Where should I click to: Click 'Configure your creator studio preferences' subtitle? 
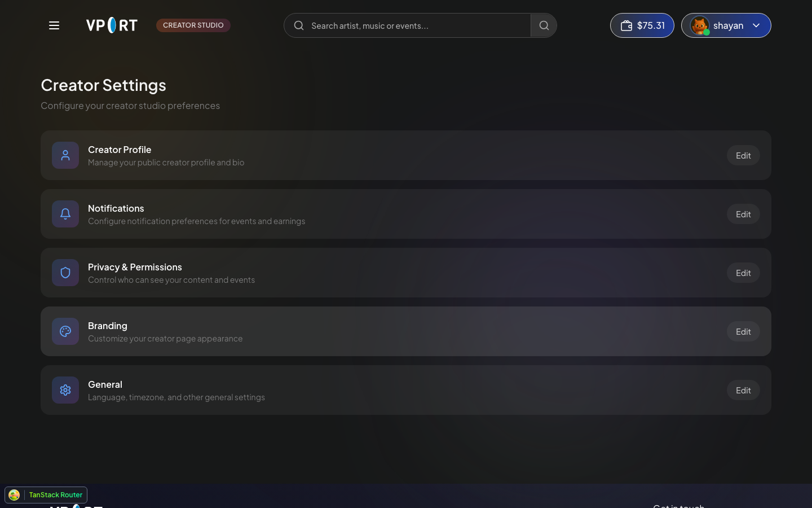130,106
